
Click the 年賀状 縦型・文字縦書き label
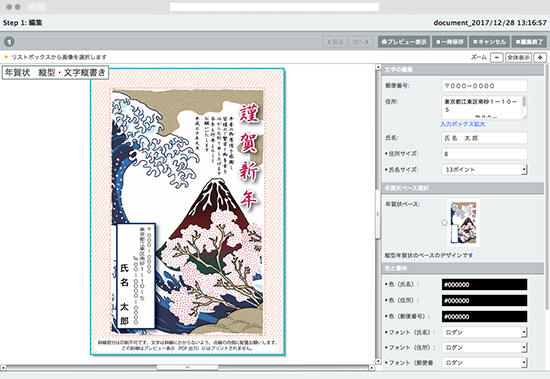pos(55,73)
